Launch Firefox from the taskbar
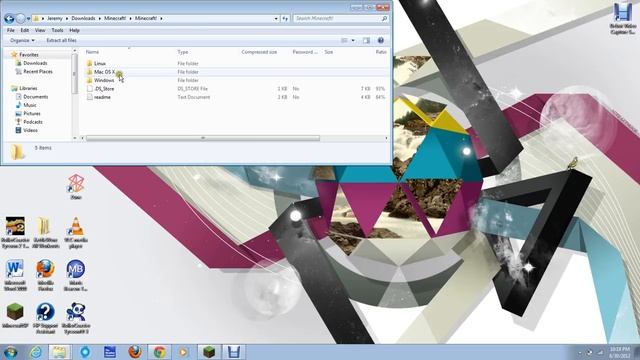Image resolution: width=640 pixels, height=360 pixels. 135,352
